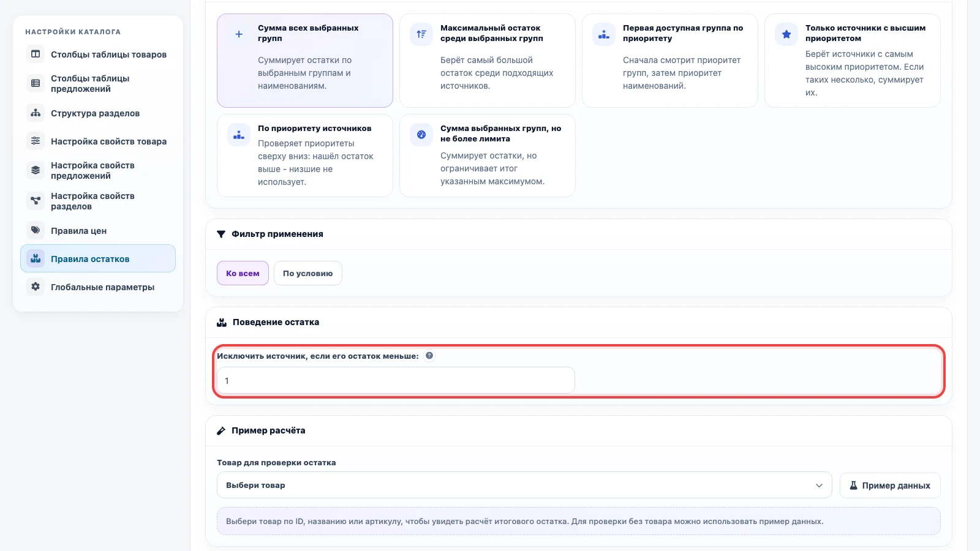Click the section structure hierarchy icon
The width and height of the screenshot is (980, 551).
(36, 113)
